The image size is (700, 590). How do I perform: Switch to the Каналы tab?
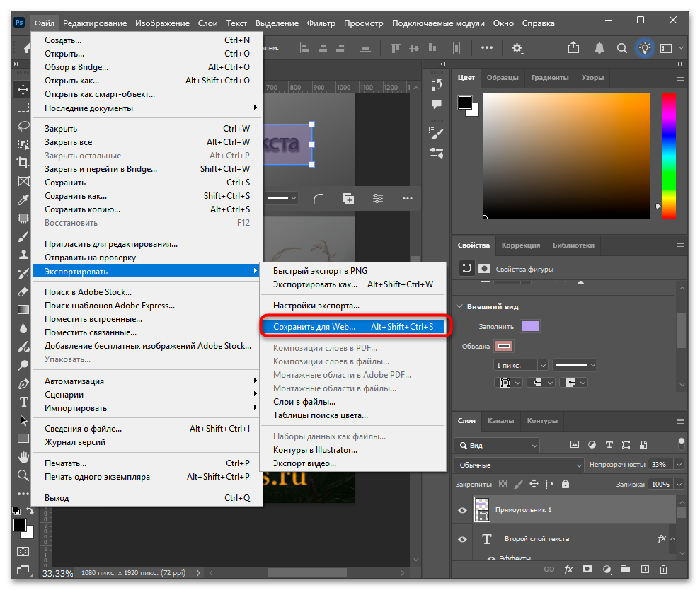click(x=500, y=420)
